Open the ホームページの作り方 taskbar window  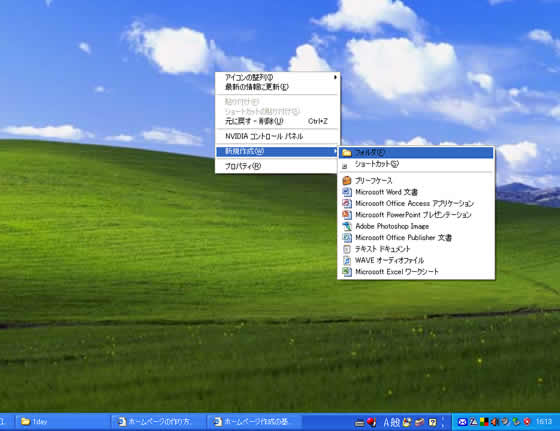[158, 422]
